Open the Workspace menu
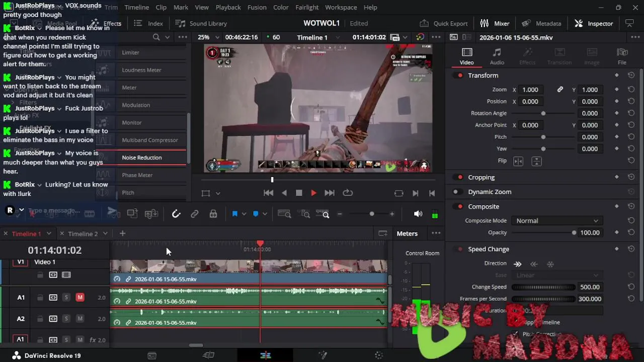Viewport: 644px width, 362px height. coord(341,8)
